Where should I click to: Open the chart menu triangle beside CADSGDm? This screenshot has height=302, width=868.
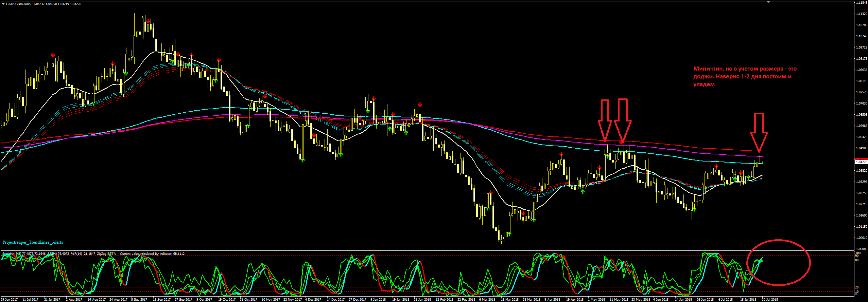point(3,4)
